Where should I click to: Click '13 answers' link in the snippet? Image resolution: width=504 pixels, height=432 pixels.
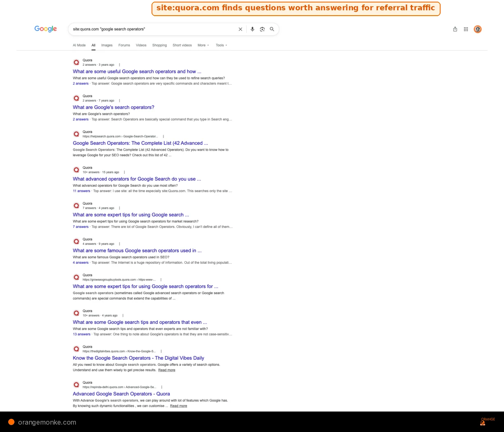(x=82, y=334)
